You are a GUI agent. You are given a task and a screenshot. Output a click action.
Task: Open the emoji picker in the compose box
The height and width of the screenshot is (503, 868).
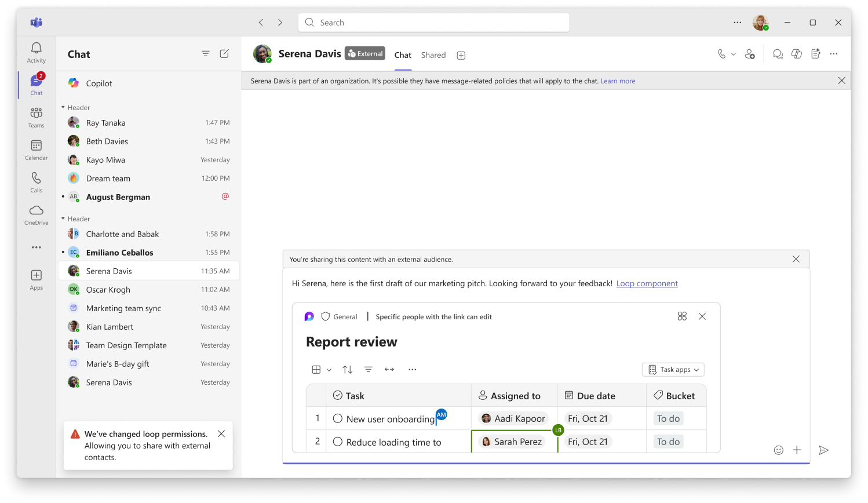(x=778, y=450)
